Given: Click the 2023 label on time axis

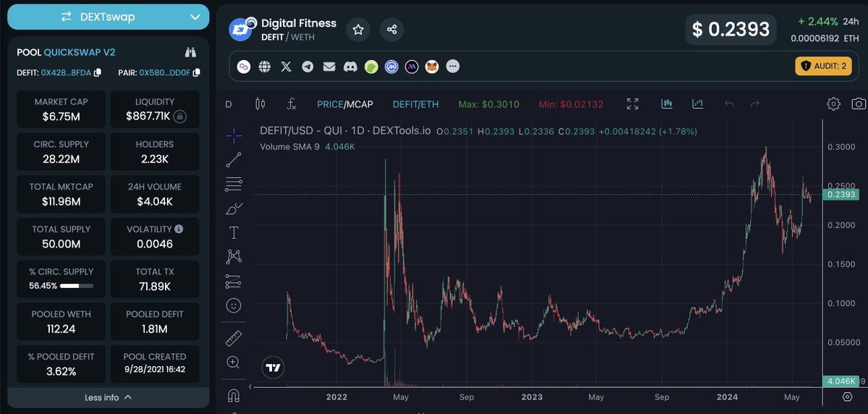Looking at the screenshot, I should click(x=532, y=397).
